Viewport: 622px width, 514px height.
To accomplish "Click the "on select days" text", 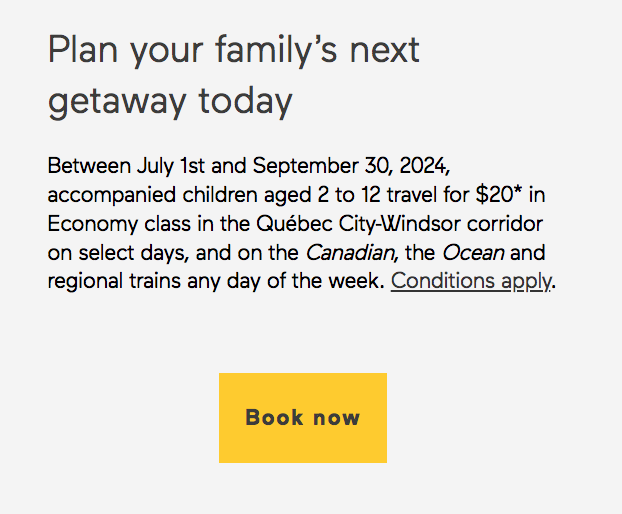I will 117,253.
